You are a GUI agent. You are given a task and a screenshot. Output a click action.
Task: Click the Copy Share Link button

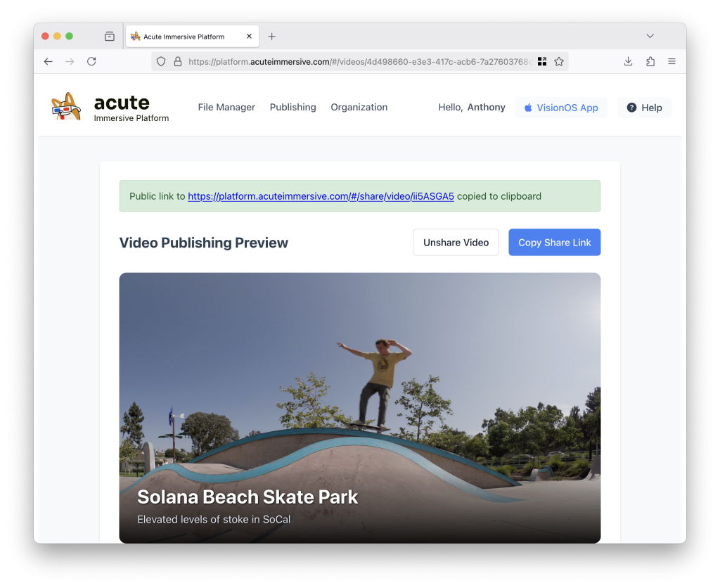[555, 242]
